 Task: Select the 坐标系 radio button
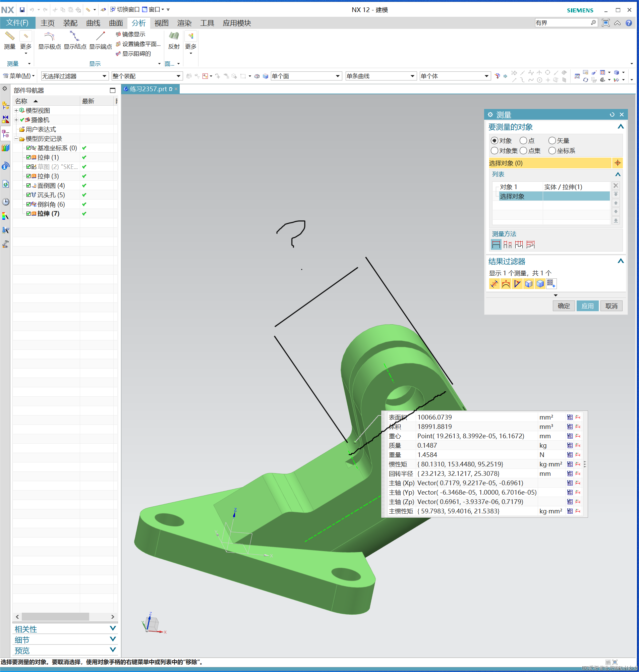(x=552, y=151)
